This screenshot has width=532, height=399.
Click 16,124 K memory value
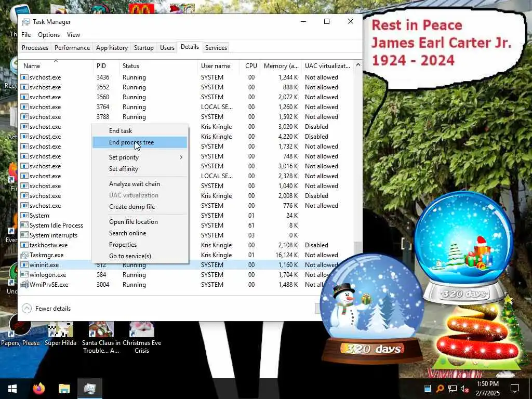pos(286,255)
